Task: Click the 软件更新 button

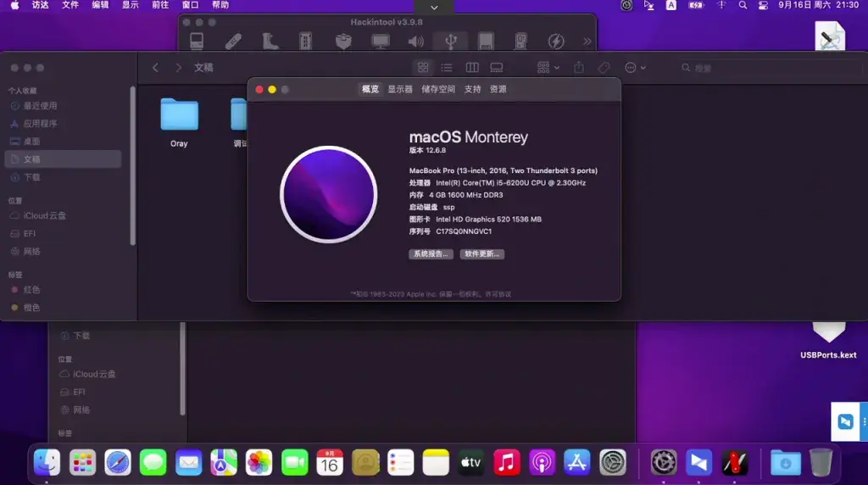Action: 481,254
